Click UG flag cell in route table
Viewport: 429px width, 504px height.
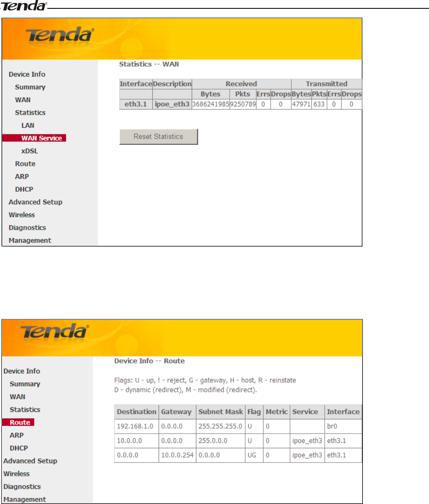click(x=254, y=455)
